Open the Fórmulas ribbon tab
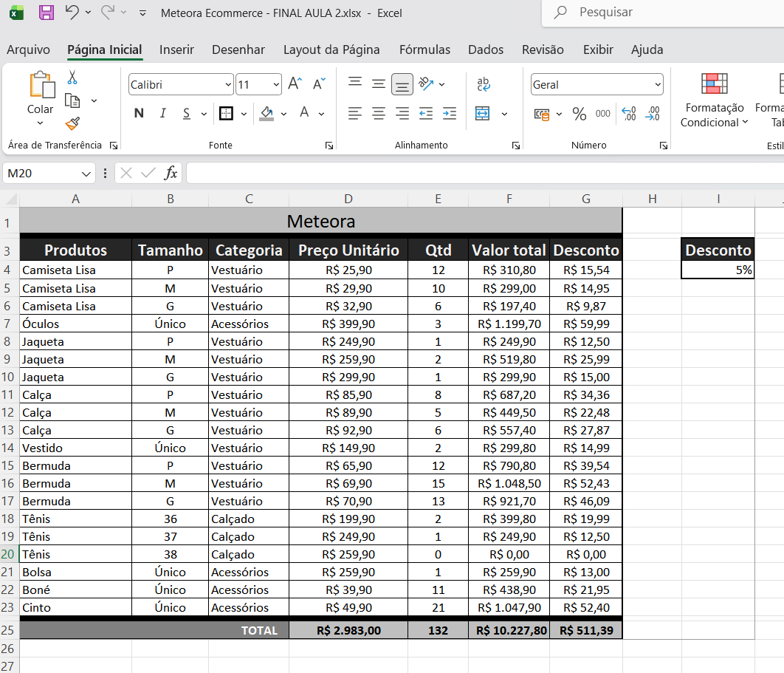 (424, 49)
